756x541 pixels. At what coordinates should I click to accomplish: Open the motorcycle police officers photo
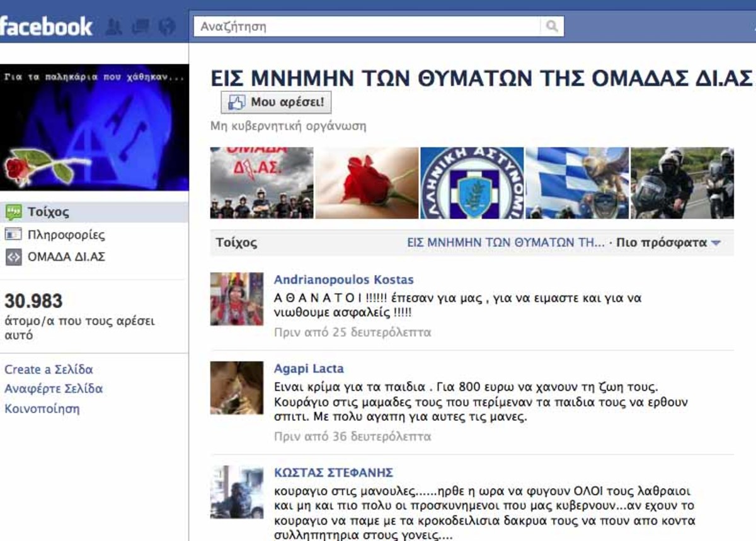pos(682,183)
